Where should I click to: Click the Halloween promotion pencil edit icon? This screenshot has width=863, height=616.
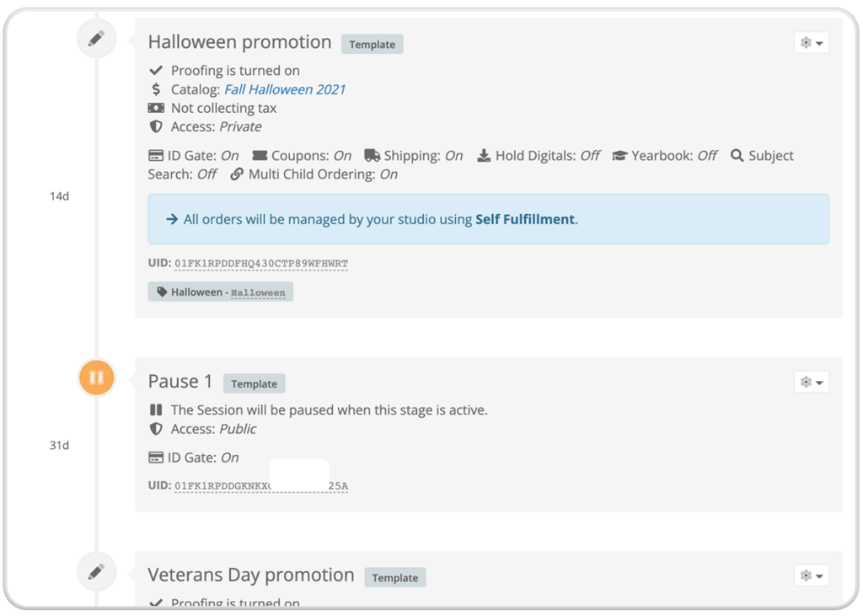point(96,39)
